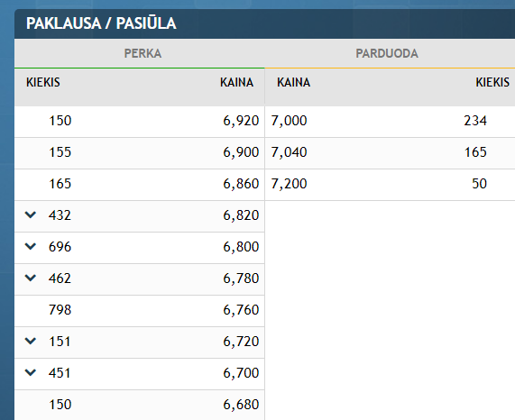Click the bid price 6,900
Image resolution: width=515 pixels, height=420 pixels.
coord(241,152)
